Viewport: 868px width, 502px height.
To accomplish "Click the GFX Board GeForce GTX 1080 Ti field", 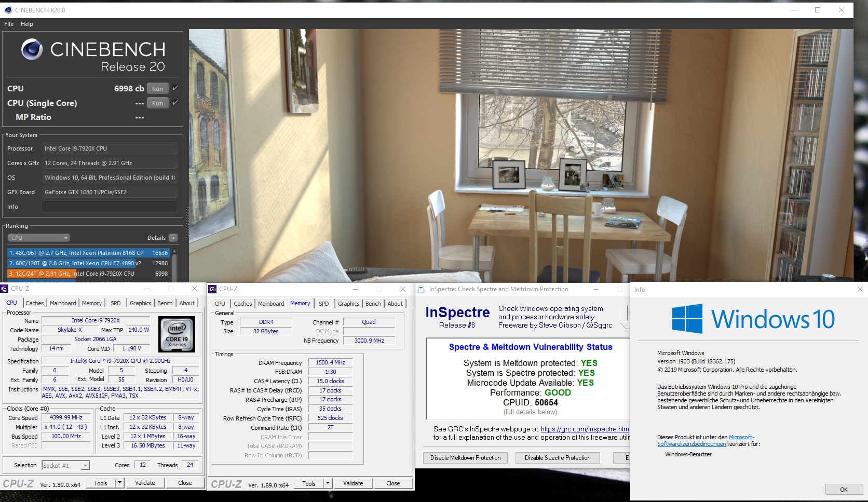I will click(x=110, y=192).
